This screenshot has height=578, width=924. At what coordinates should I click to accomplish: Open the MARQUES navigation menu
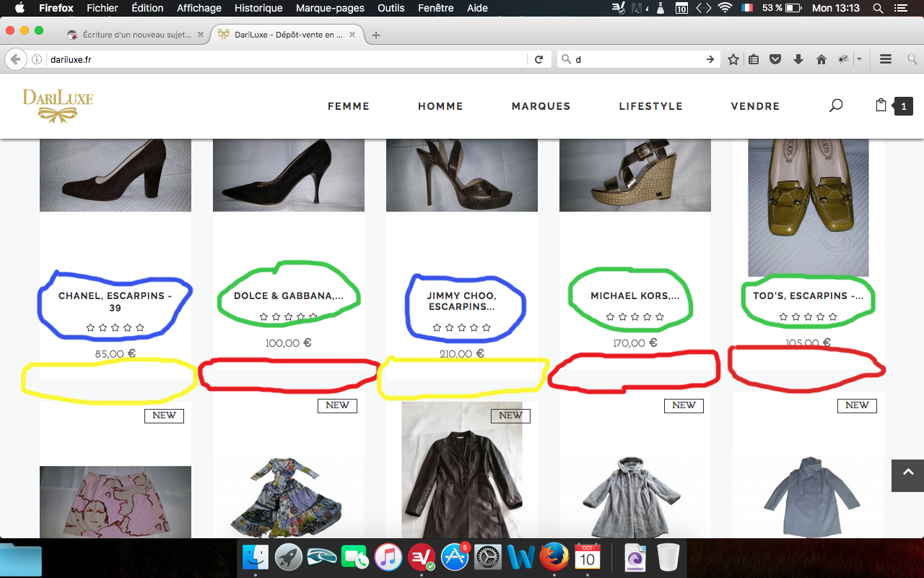click(x=541, y=106)
